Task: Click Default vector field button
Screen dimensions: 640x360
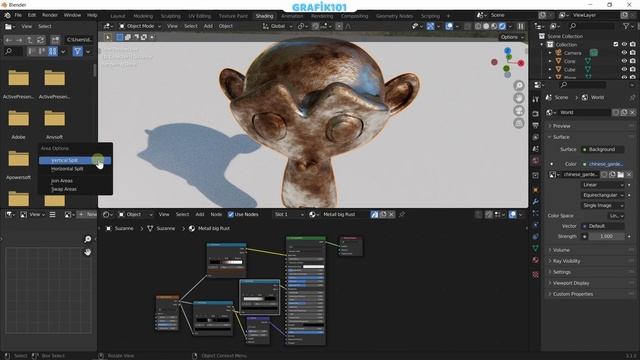Action: (x=602, y=226)
